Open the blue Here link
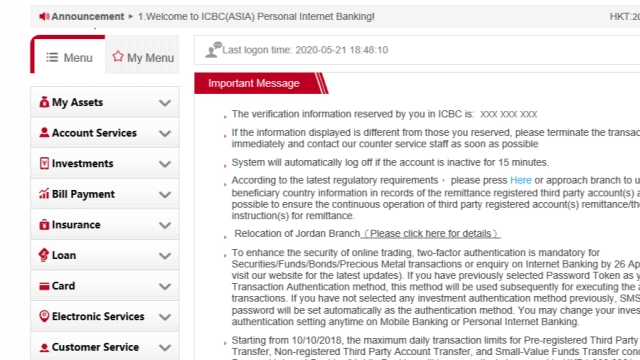640x360 pixels. [520, 180]
